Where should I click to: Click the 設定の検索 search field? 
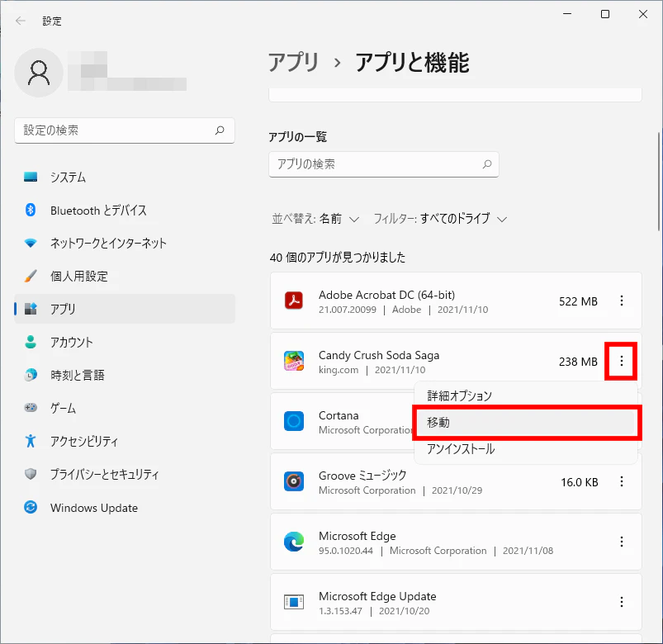[x=125, y=130]
